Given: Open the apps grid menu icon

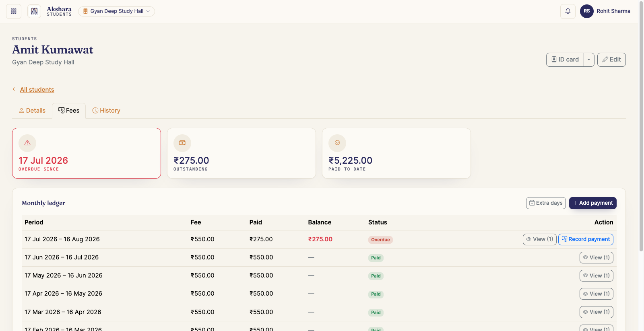Looking at the screenshot, I should pyautogui.click(x=14, y=11).
